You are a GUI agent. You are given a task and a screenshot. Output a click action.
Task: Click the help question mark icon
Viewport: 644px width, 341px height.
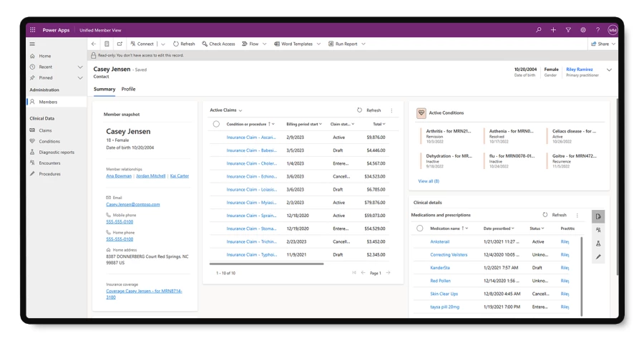tap(597, 30)
